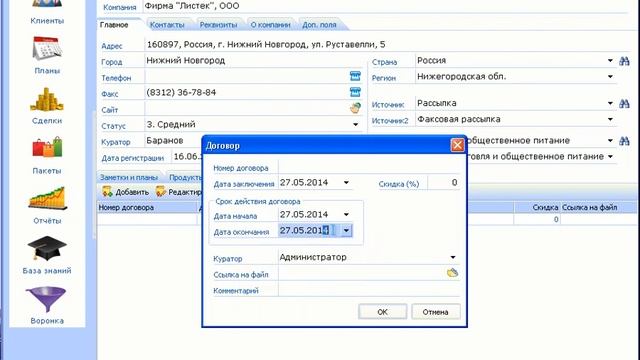Click the binoculars icon next to общественное питание
This screenshot has width=640, height=360.
pyautogui.click(x=624, y=141)
